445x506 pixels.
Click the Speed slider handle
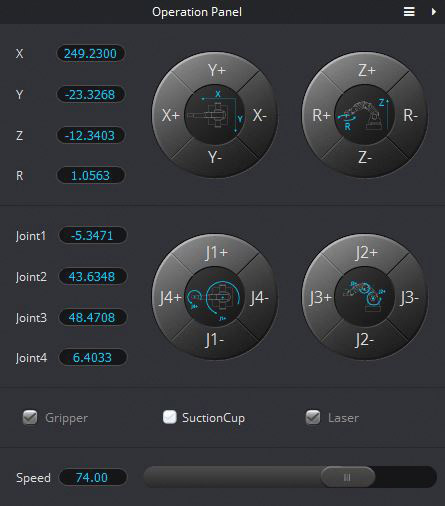347,477
